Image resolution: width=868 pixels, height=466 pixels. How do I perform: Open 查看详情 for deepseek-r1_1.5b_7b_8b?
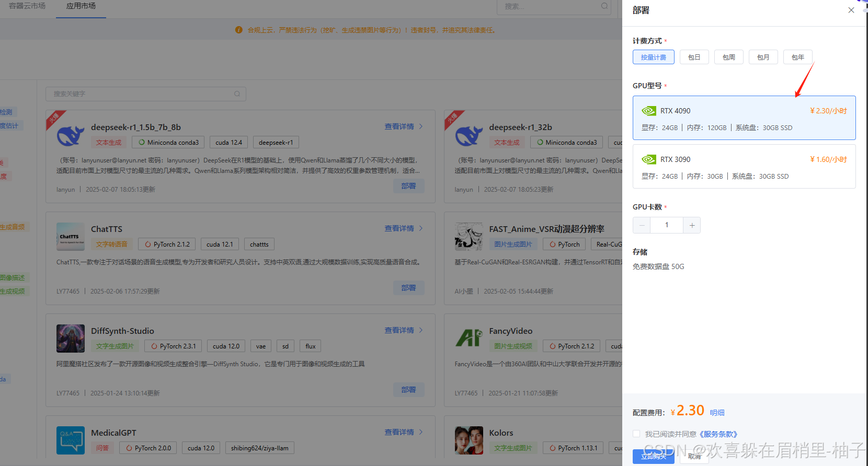399,126
